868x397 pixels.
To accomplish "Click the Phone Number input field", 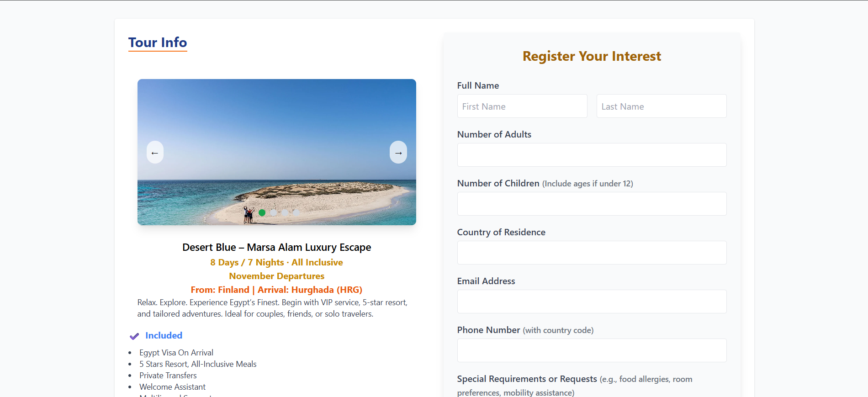I will coord(592,351).
